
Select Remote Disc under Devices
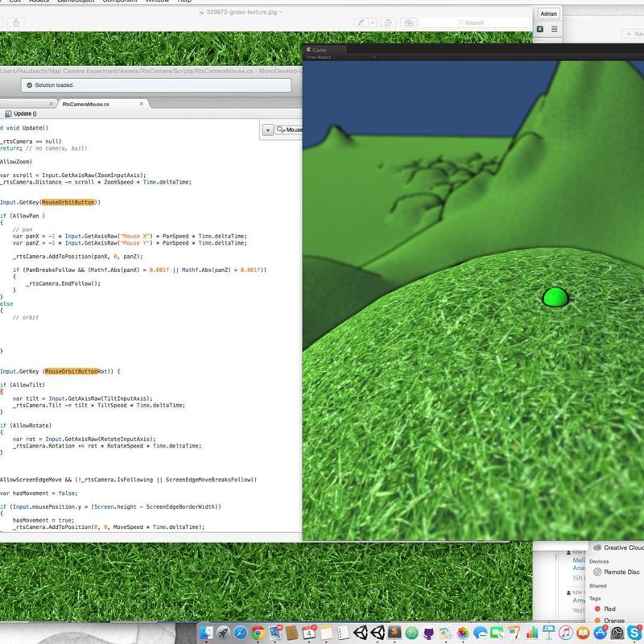[x=621, y=572]
